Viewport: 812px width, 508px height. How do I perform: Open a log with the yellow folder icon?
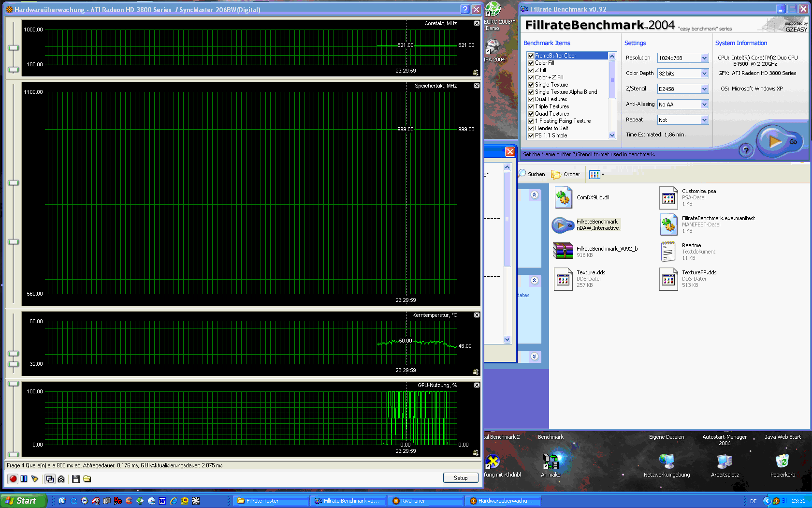87,479
